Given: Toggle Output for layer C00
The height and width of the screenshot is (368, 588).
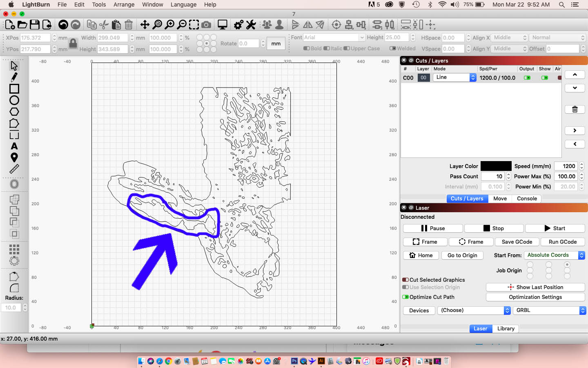Looking at the screenshot, I should coord(527,78).
